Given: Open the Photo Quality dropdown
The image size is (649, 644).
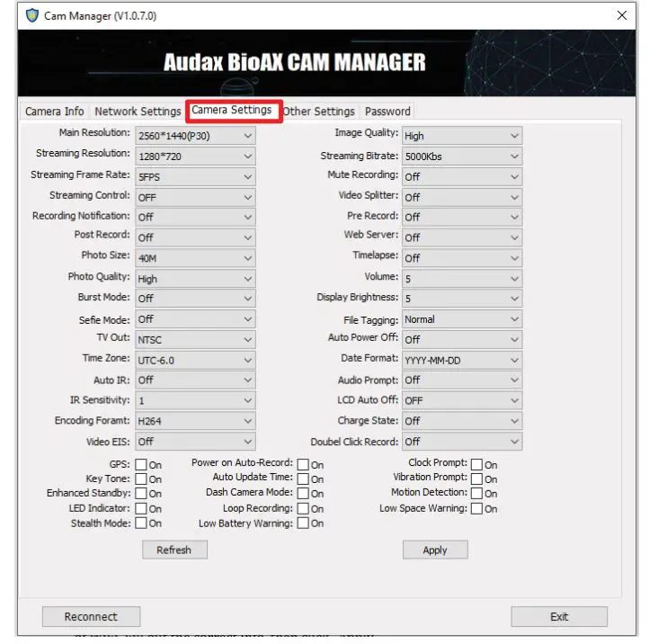Looking at the screenshot, I should point(195,279).
